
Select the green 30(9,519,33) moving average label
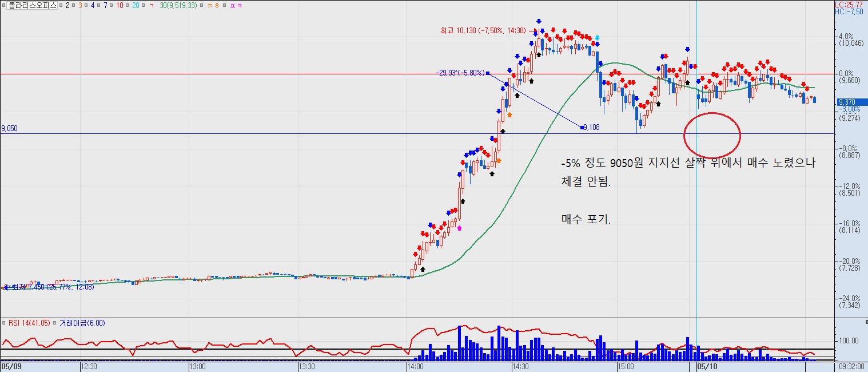(178, 5)
